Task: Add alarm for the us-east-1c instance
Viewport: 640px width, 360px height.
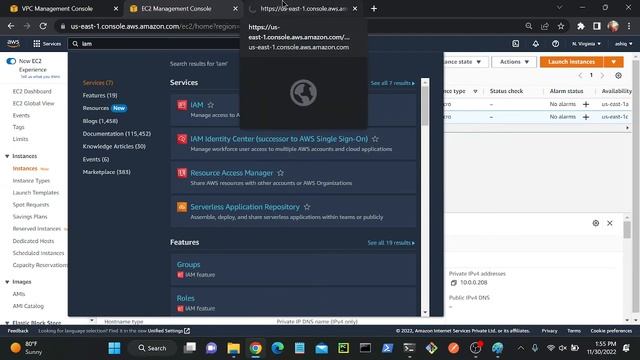Action: pyautogui.click(x=586, y=117)
